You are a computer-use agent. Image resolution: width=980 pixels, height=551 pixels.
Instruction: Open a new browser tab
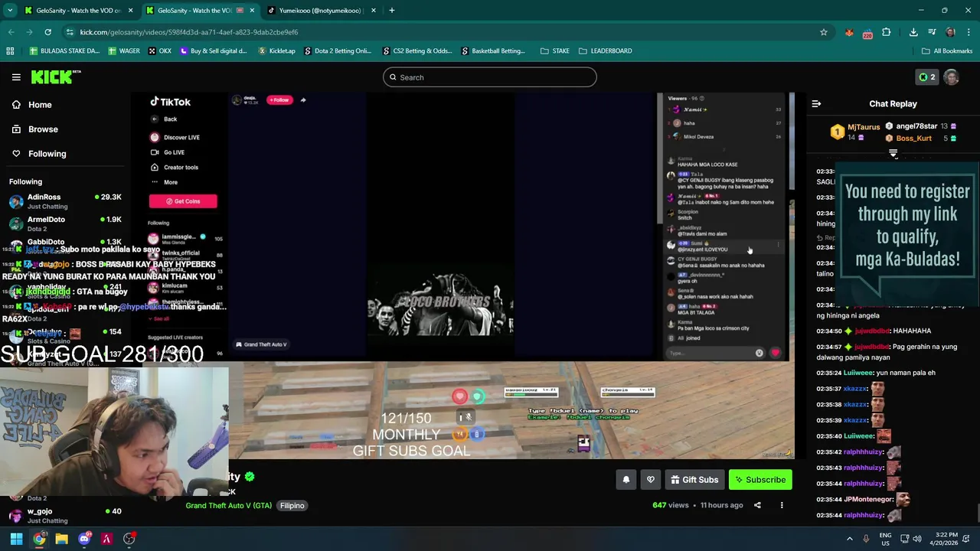coord(392,11)
